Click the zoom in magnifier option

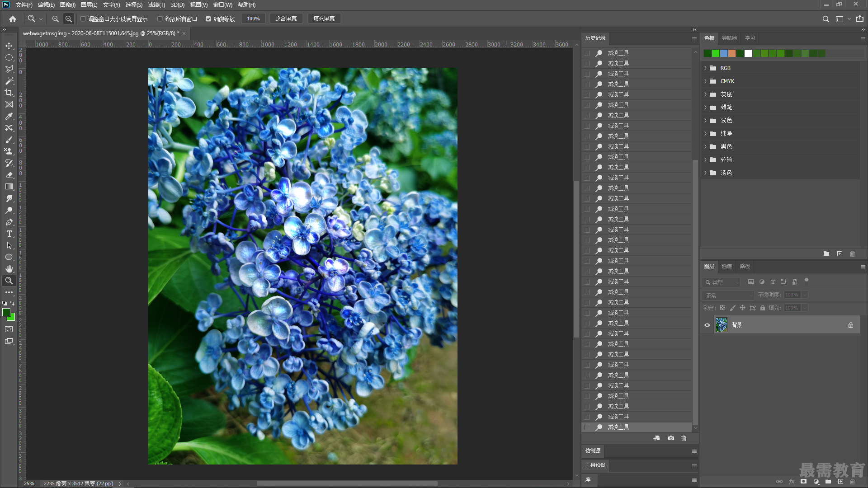tap(55, 19)
